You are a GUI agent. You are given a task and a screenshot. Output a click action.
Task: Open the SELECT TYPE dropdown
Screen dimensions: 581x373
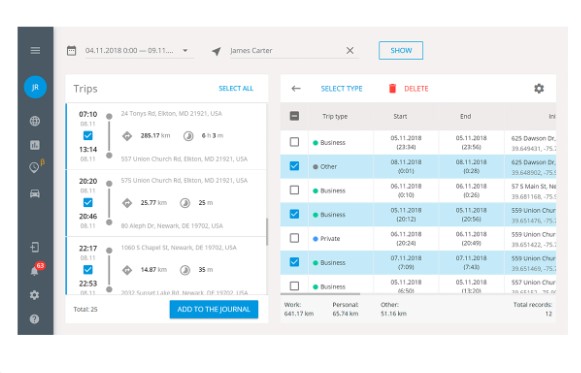pos(341,89)
